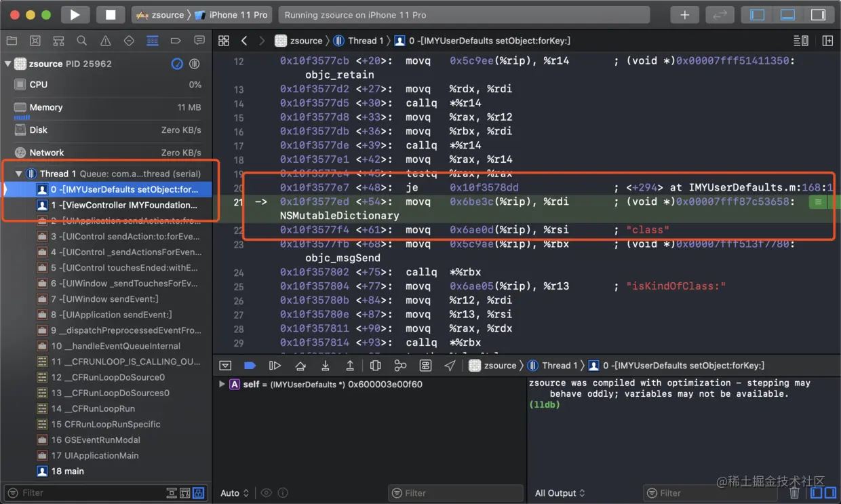Select the Debug navigator icon
The width and height of the screenshot is (841, 504).
tap(153, 41)
